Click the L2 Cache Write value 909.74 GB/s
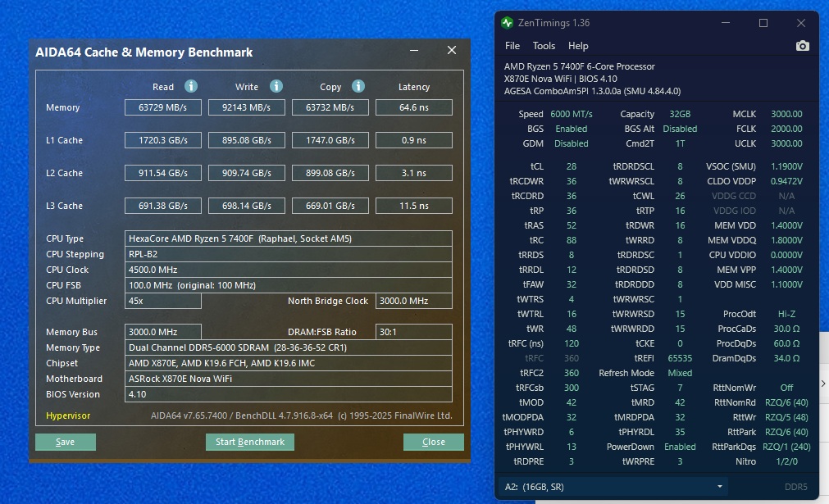This screenshot has height=504, width=829. (x=246, y=173)
